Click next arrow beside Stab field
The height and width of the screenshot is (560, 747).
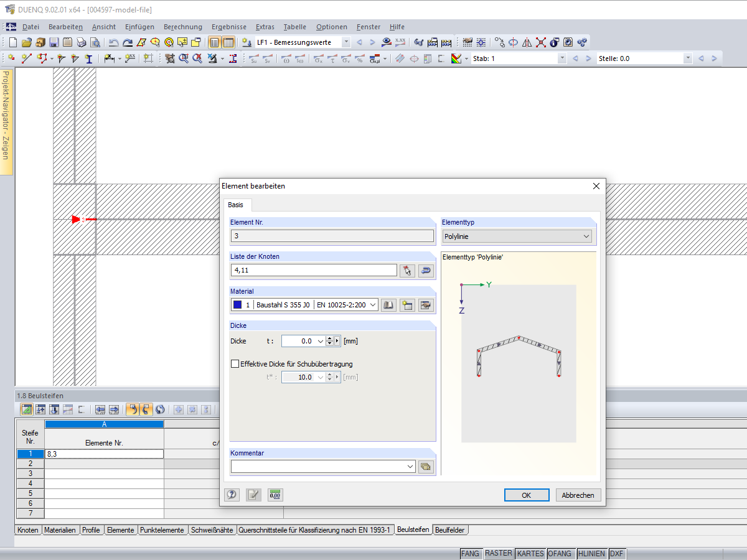click(588, 58)
